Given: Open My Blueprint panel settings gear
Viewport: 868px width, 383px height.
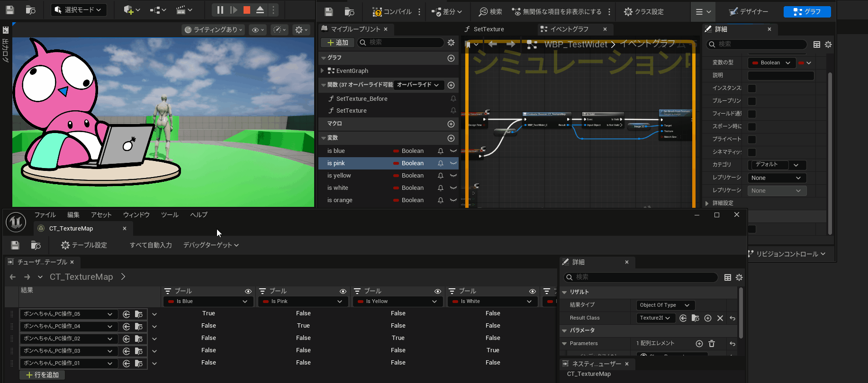Looking at the screenshot, I should pyautogui.click(x=451, y=43).
